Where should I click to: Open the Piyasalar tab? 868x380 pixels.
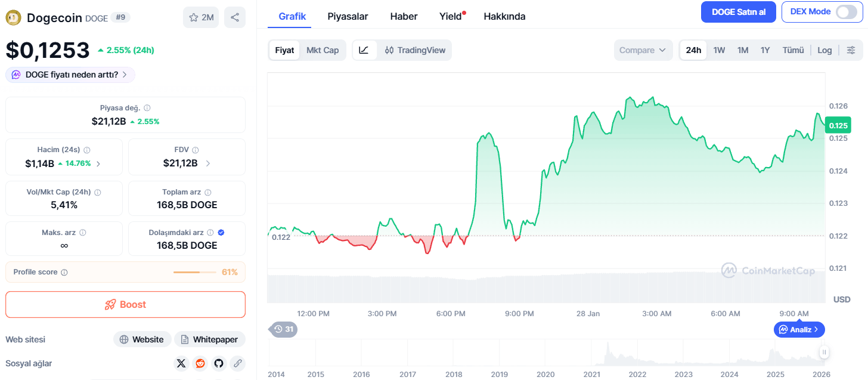(348, 16)
